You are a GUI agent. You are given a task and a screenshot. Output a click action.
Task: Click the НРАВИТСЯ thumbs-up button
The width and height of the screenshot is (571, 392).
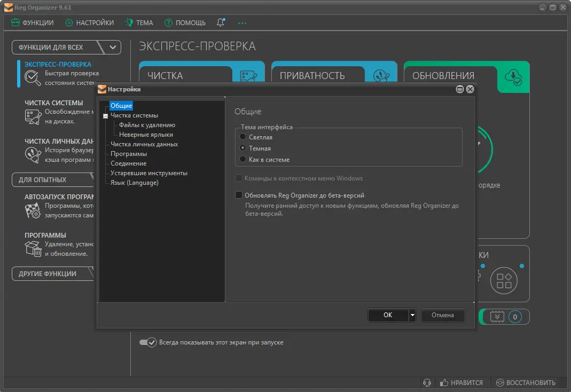coord(461,382)
